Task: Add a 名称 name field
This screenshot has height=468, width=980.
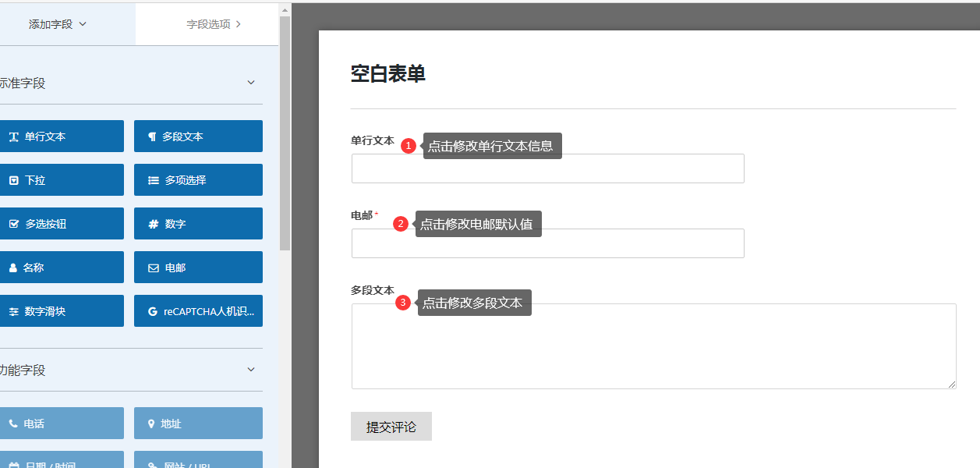Action: click(x=61, y=268)
